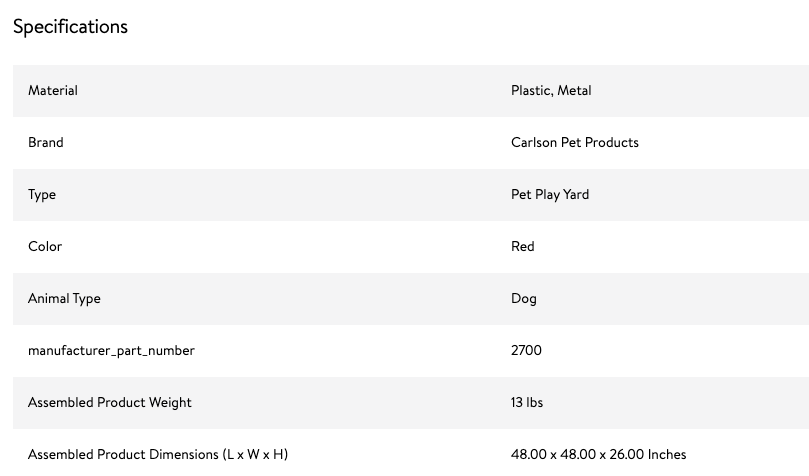The height and width of the screenshot is (476, 809).
Task: Select the Assembled Product Weight label
Action: [x=109, y=403]
